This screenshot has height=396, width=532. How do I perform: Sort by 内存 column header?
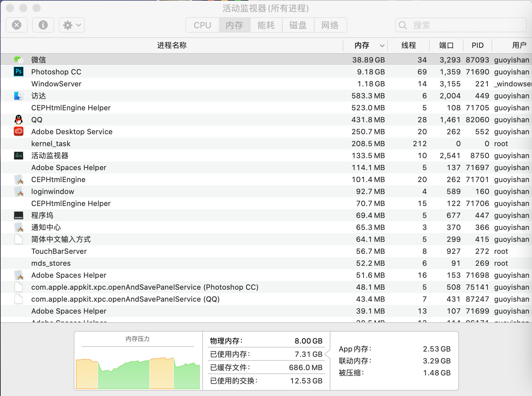pyautogui.click(x=362, y=45)
